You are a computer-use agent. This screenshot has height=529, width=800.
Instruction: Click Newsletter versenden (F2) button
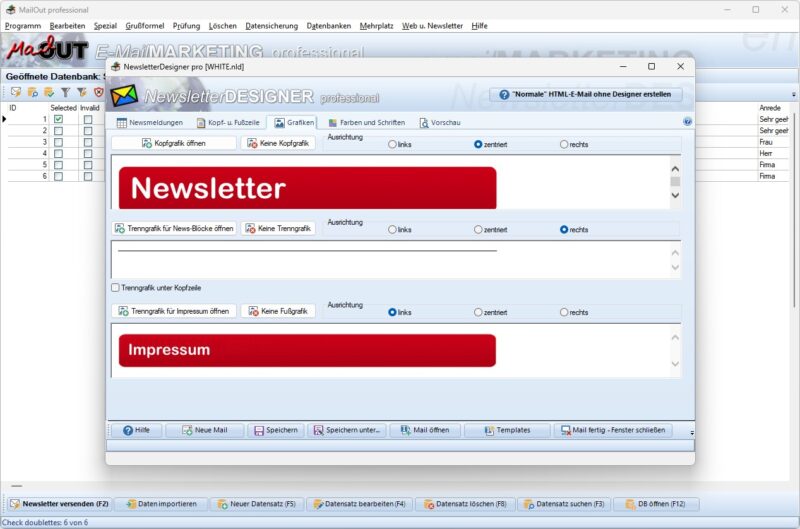pos(60,504)
